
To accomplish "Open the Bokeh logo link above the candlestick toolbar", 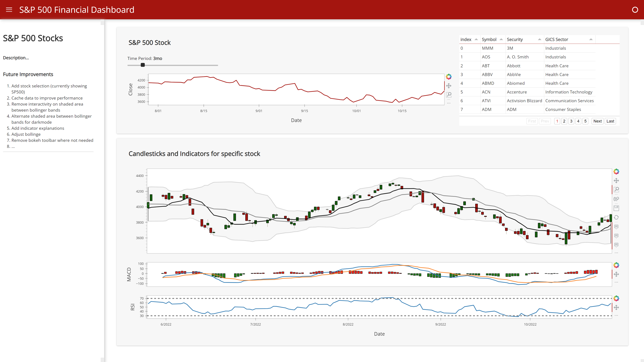I will [616, 171].
